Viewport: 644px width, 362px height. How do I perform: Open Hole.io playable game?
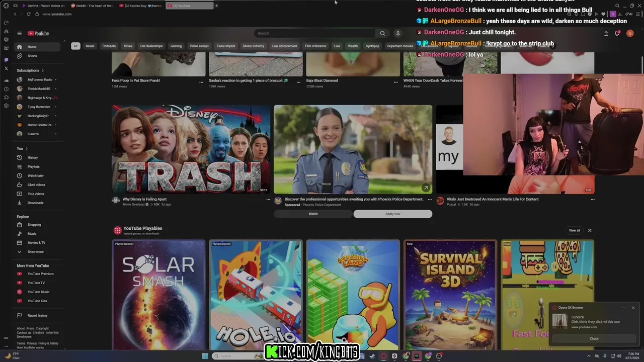[256, 294]
